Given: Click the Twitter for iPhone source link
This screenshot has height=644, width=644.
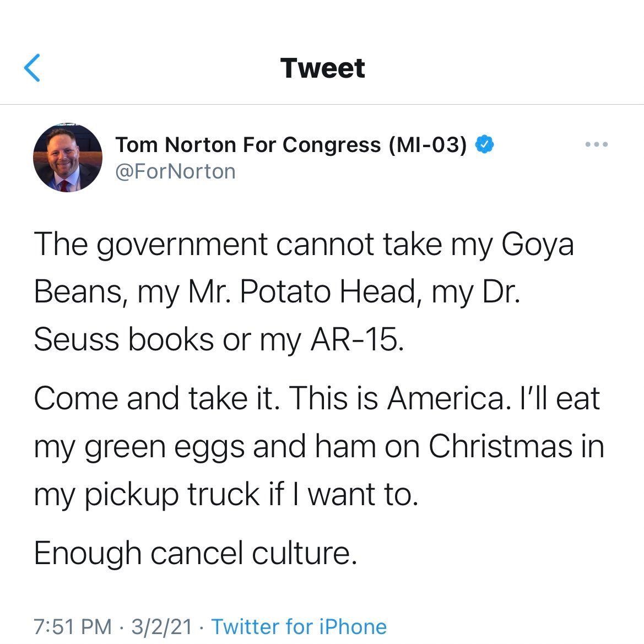Looking at the screenshot, I should coord(299,627).
